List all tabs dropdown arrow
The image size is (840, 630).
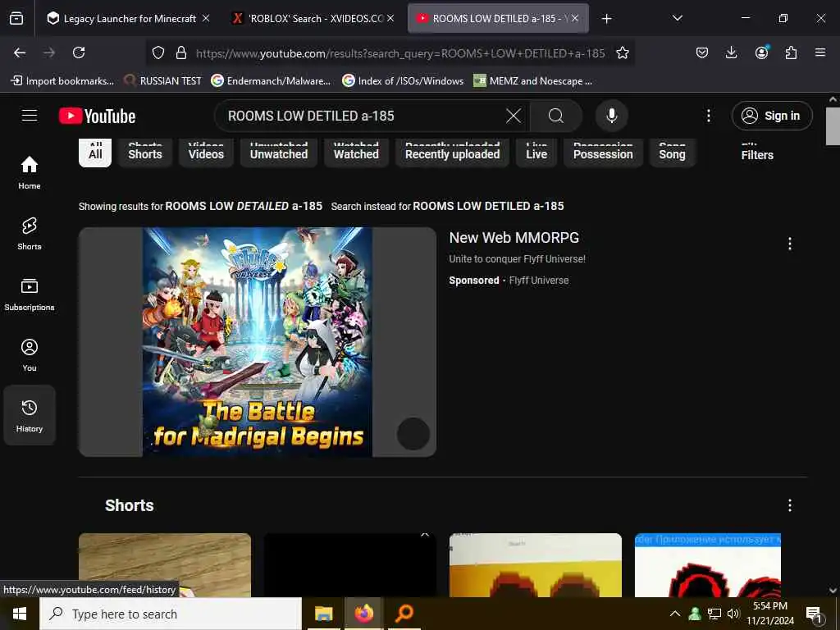point(677,18)
